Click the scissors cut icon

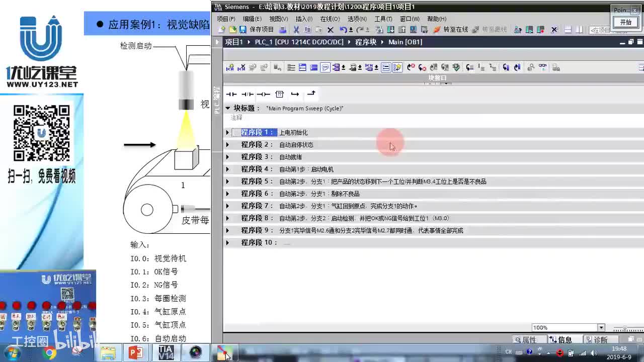(x=296, y=30)
